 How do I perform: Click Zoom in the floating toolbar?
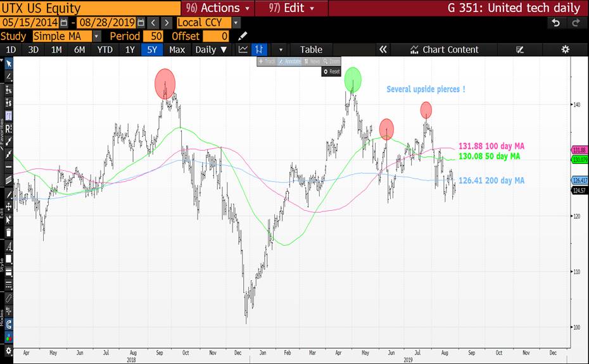coord(331,61)
